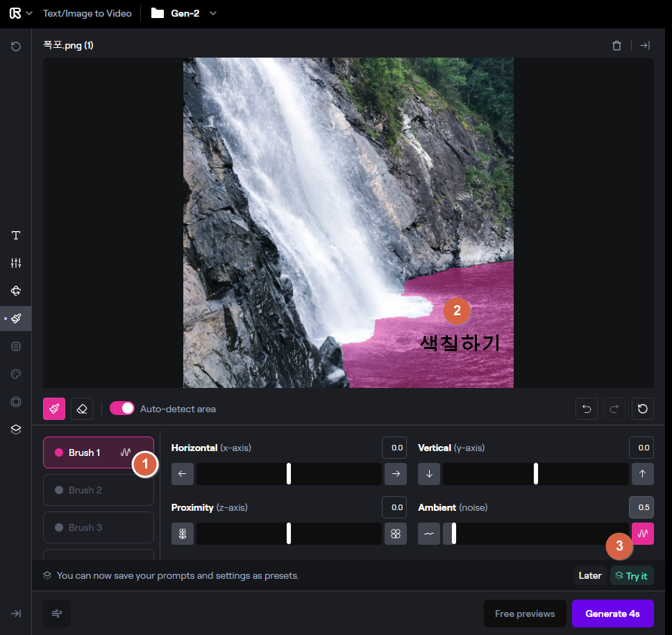
Task: Click the Ambient value field 0.5
Action: coord(641,507)
